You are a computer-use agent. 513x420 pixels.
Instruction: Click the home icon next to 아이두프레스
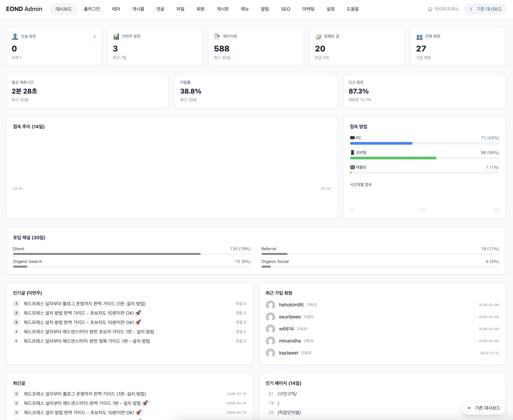(430, 9)
